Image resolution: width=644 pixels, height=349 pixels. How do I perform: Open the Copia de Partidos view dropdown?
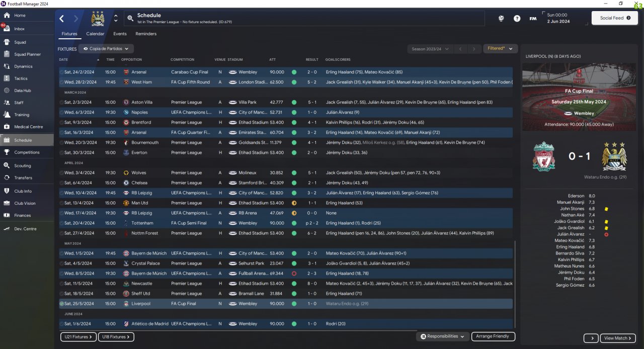[x=106, y=49]
